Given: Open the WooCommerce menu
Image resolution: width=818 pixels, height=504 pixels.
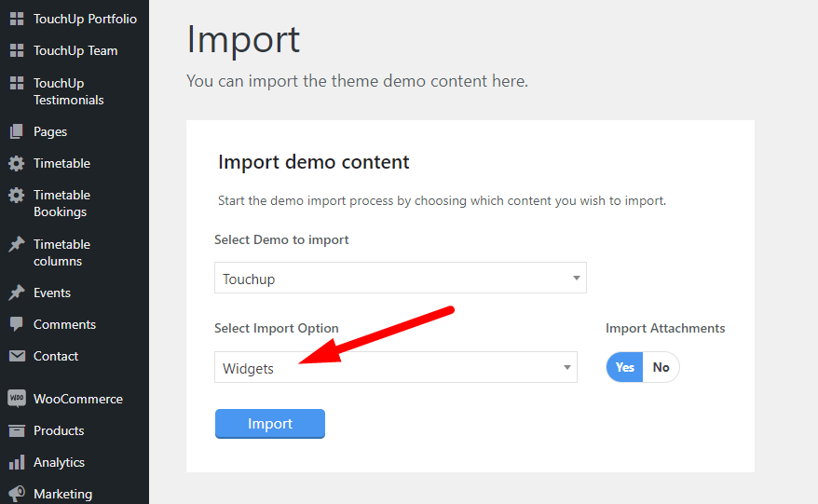Looking at the screenshot, I should 78,399.
